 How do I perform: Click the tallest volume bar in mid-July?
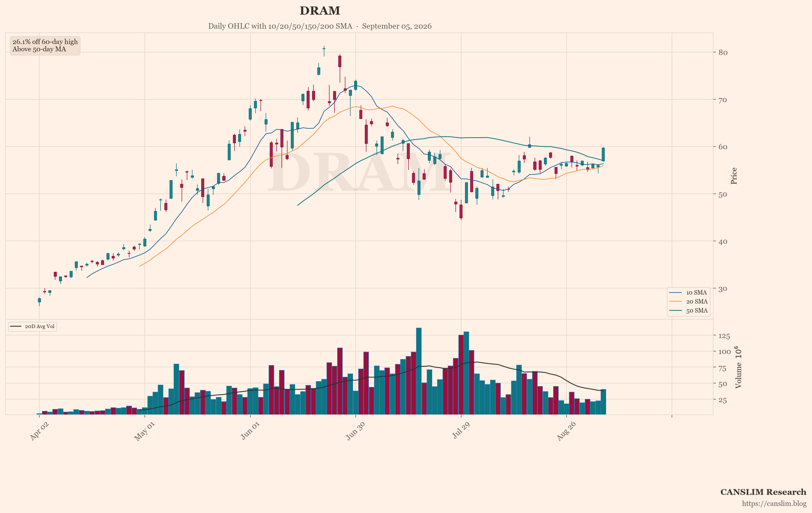(x=419, y=371)
